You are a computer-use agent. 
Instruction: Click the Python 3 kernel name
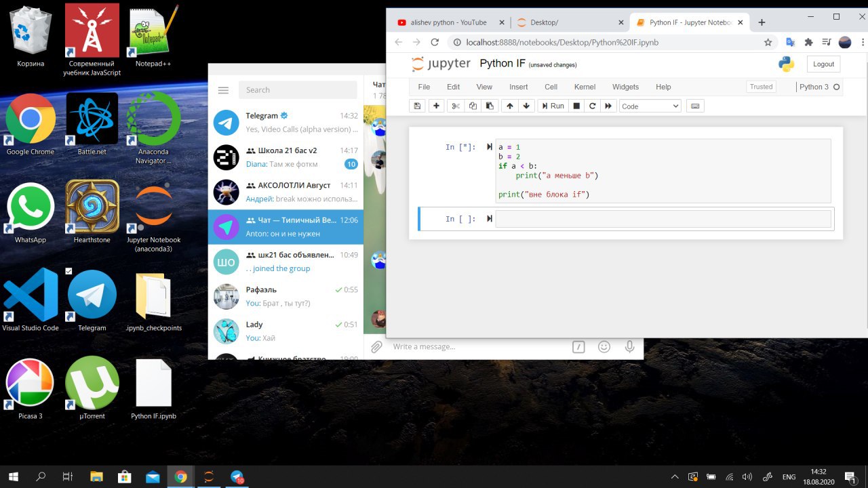[814, 87]
